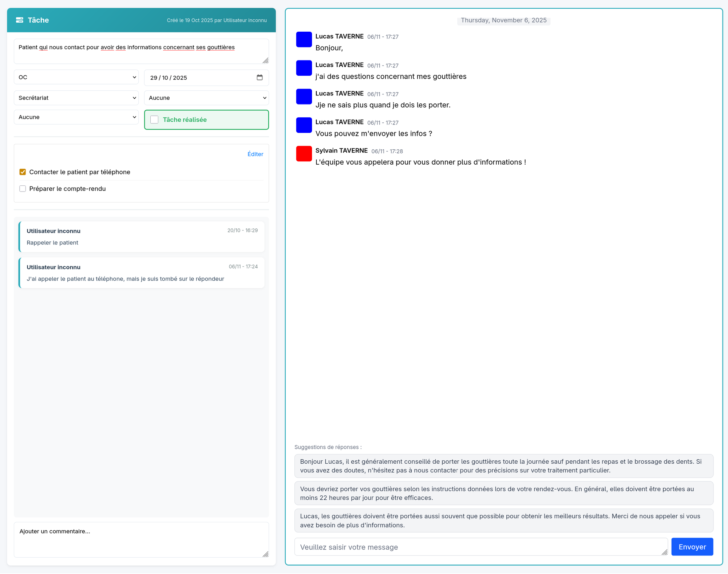The height and width of the screenshot is (574, 728).
Task: Open the OC dropdown
Action: click(x=76, y=77)
